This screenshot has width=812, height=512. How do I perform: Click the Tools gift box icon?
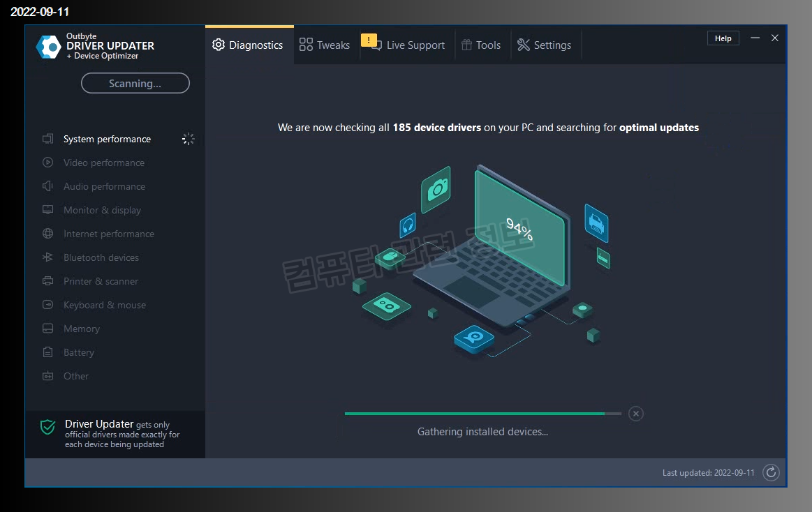pos(466,45)
